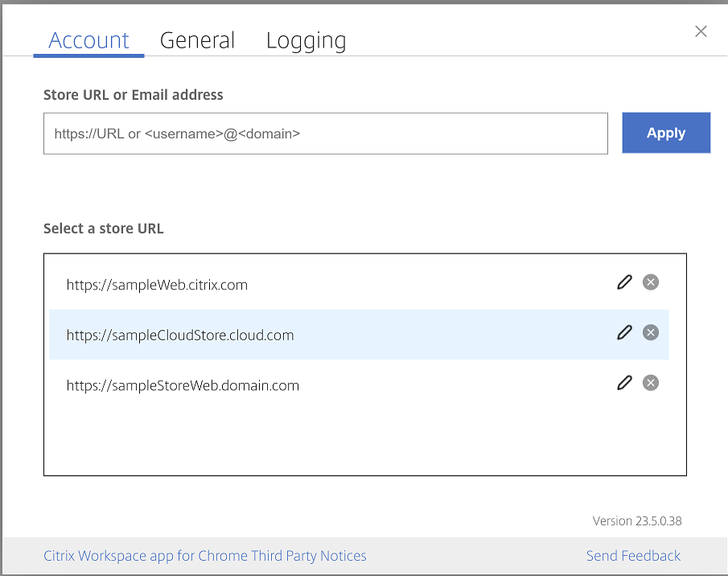Close the settings dialog with X
The width and height of the screenshot is (728, 576).
pos(701,31)
